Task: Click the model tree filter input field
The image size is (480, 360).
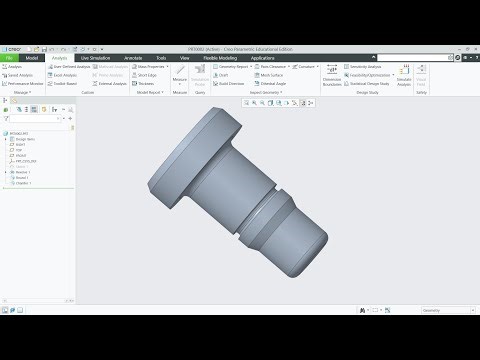Action: pos(35,119)
